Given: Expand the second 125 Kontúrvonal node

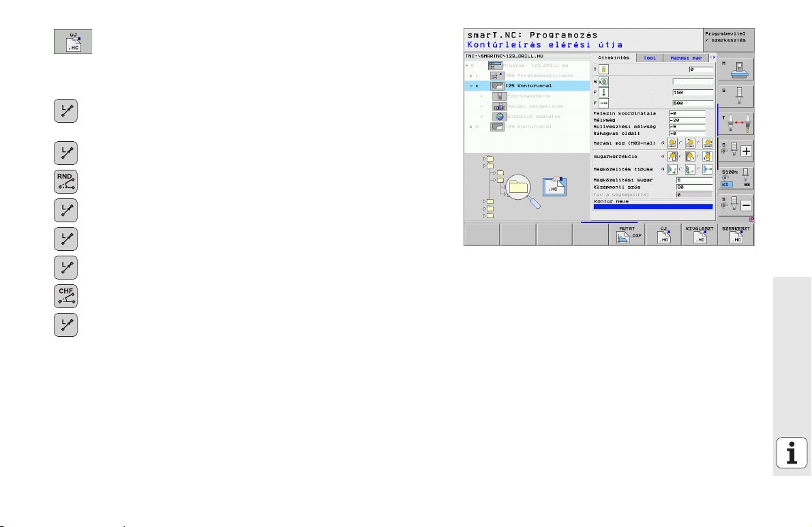Looking at the screenshot, I should [x=470, y=127].
